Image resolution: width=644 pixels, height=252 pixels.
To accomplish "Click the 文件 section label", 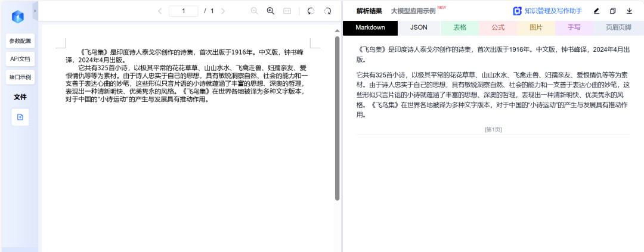I will tap(20, 97).
